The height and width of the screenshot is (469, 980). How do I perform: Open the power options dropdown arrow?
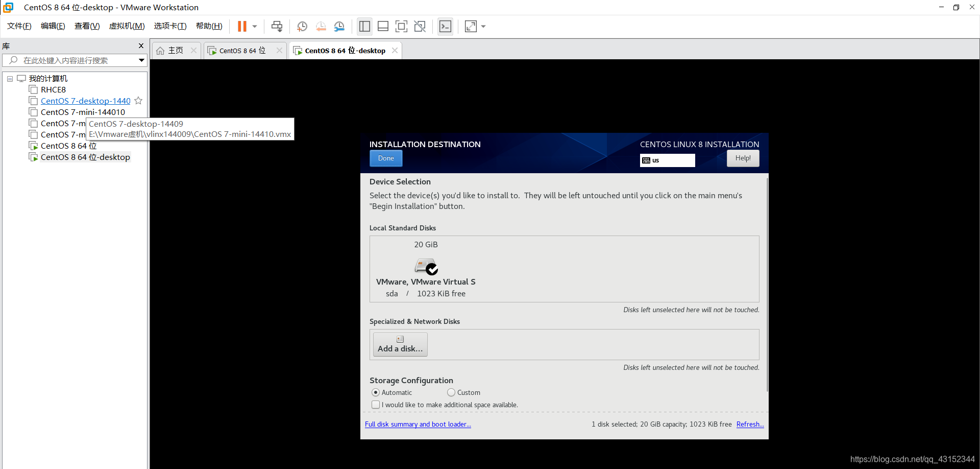255,27
